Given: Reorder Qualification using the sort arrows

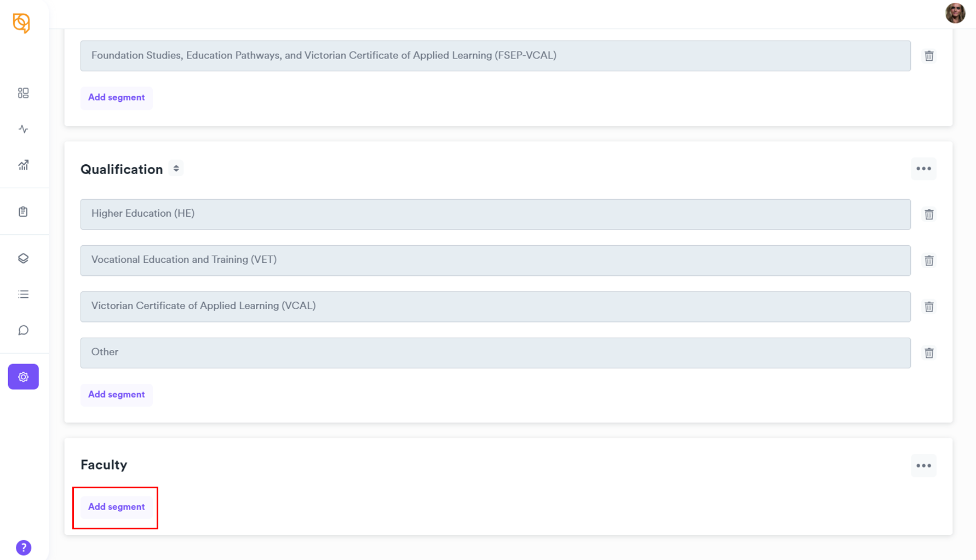Looking at the screenshot, I should click(x=176, y=169).
